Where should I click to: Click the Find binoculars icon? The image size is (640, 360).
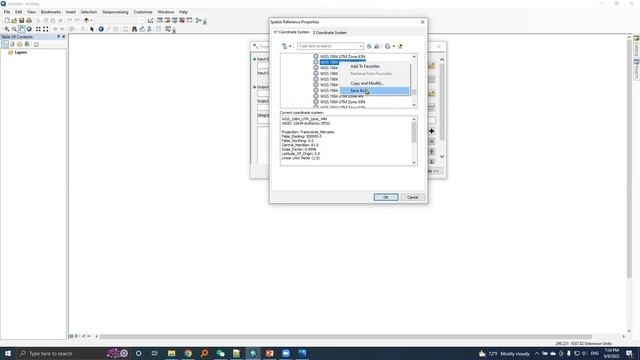[134, 29]
